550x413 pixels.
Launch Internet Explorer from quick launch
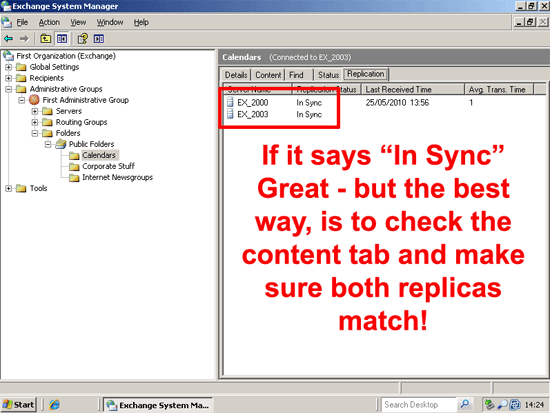tap(54, 405)
